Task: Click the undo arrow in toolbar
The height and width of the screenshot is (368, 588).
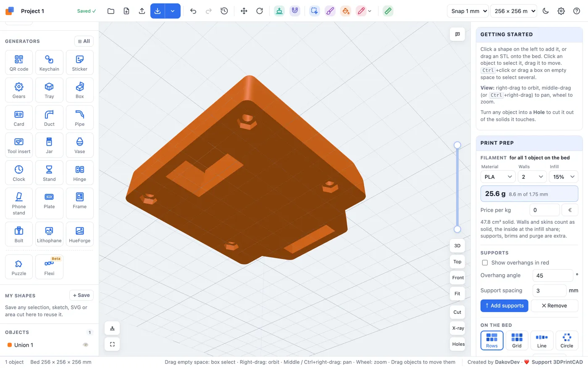Action: coord(193,11)
